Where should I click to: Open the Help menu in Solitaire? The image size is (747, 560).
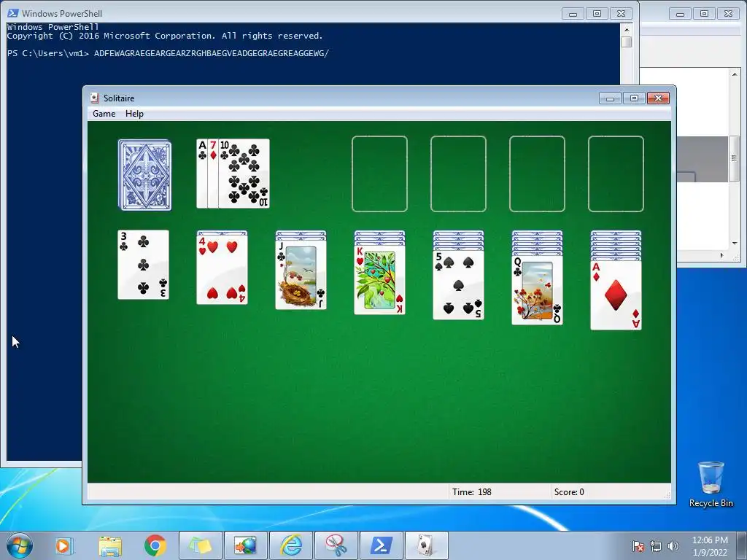pos(134,114)
